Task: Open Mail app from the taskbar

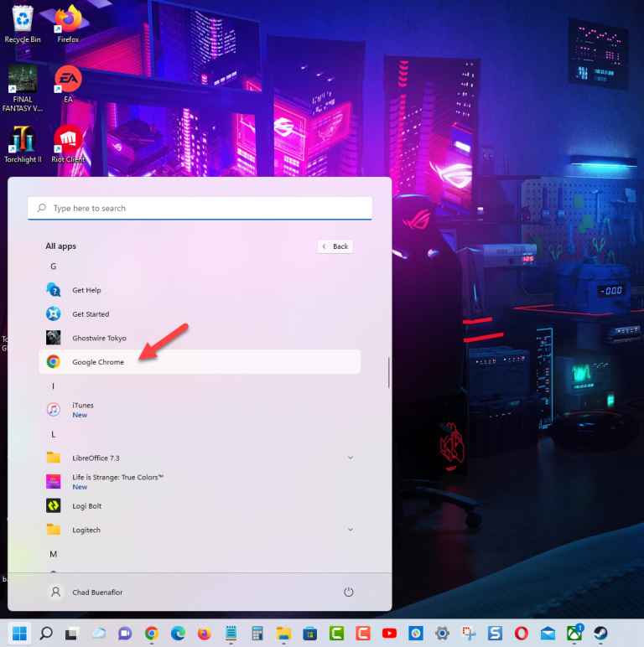Action: (548, 633)
